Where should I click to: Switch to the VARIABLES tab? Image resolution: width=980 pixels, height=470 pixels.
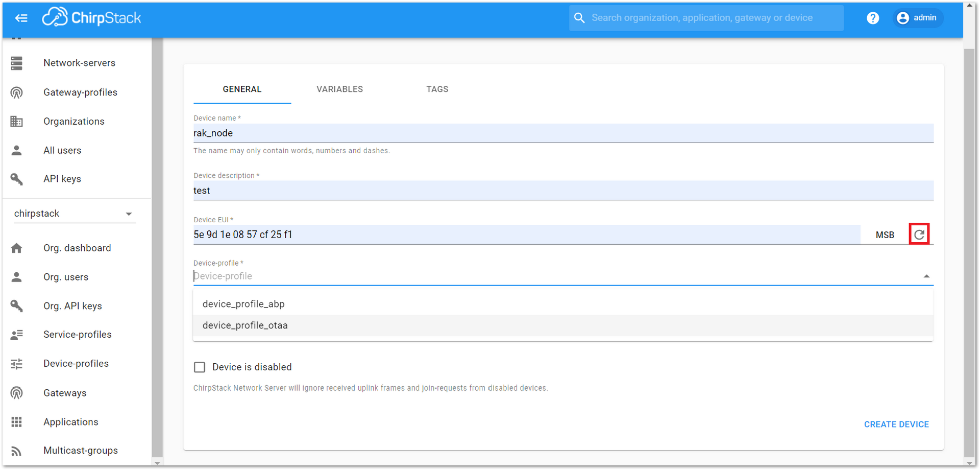coord(339,89)
